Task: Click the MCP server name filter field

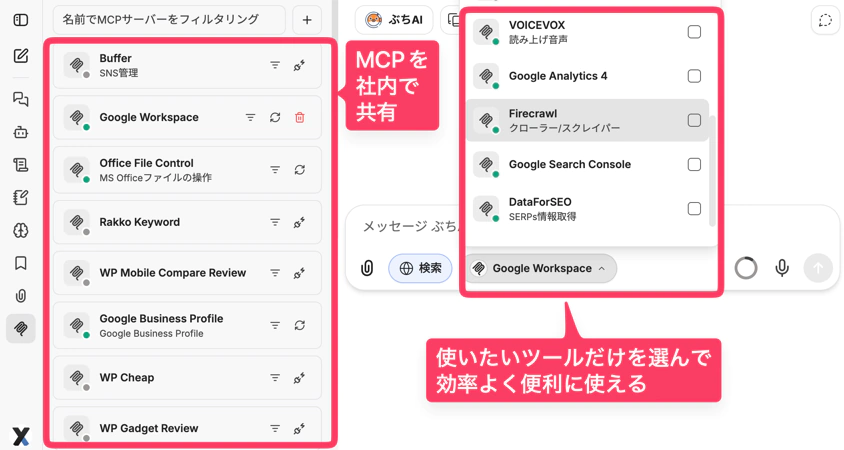Action: 169,20
